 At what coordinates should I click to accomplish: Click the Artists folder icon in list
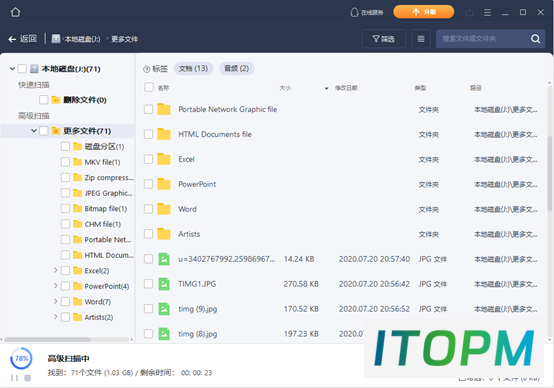pyautogui.click(x=164, y=234)
